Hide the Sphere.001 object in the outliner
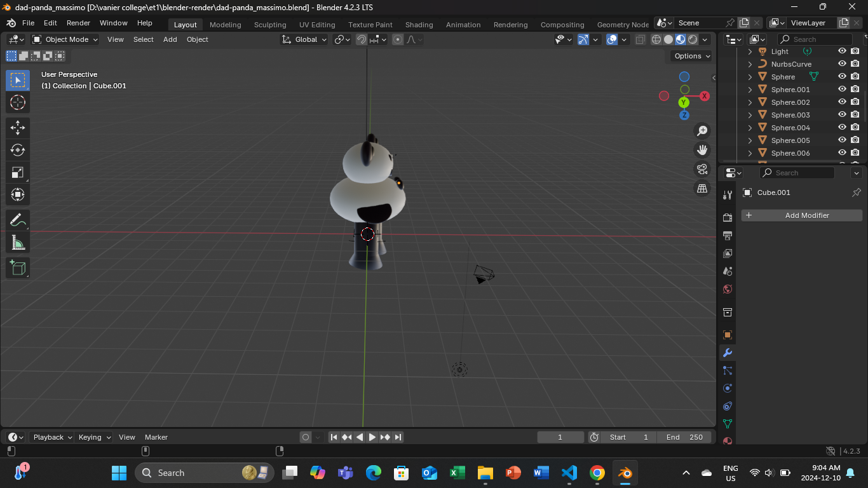The image size is (868, 488). (842, 90)
